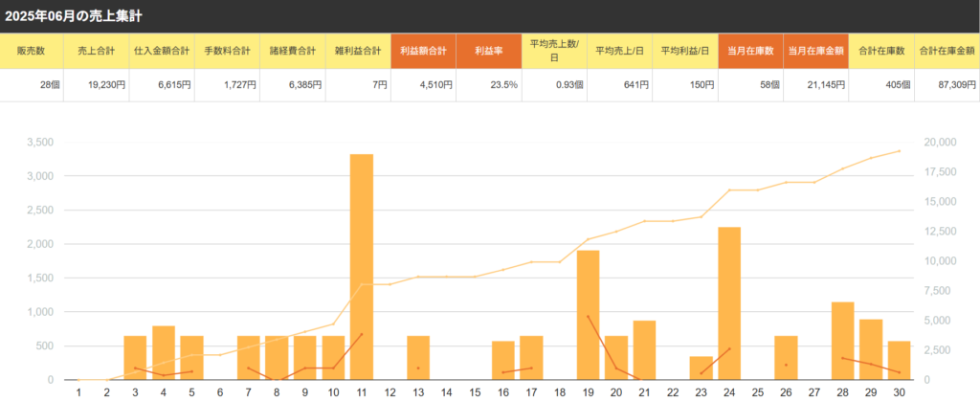Click the orange 当月在庫数 header
This screenshot has width=980, height=401.
point(750,52)
